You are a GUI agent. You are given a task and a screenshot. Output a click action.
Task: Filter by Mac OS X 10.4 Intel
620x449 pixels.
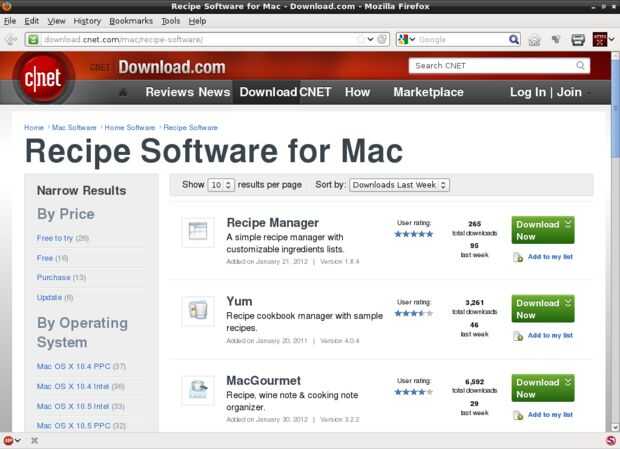(73, 386)
